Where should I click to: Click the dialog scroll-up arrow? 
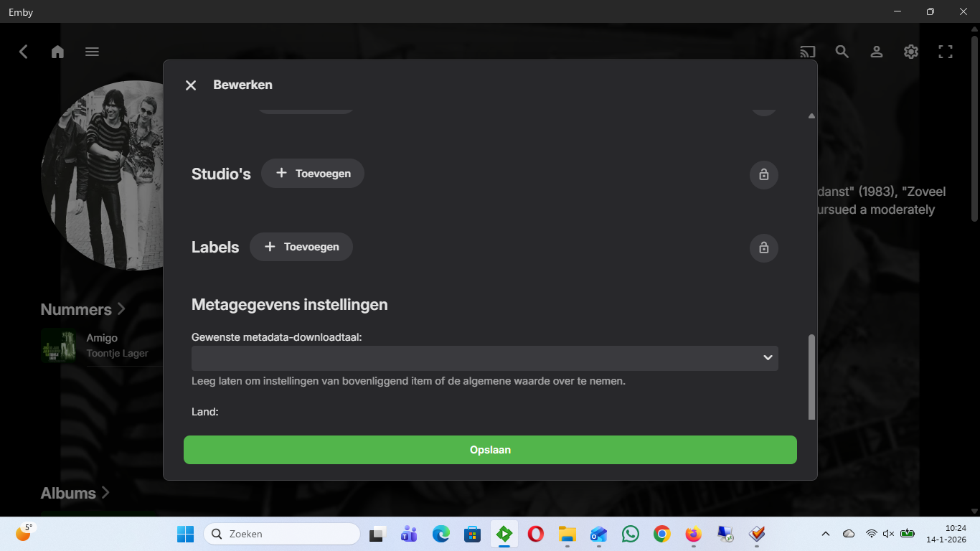pos(811,116)
